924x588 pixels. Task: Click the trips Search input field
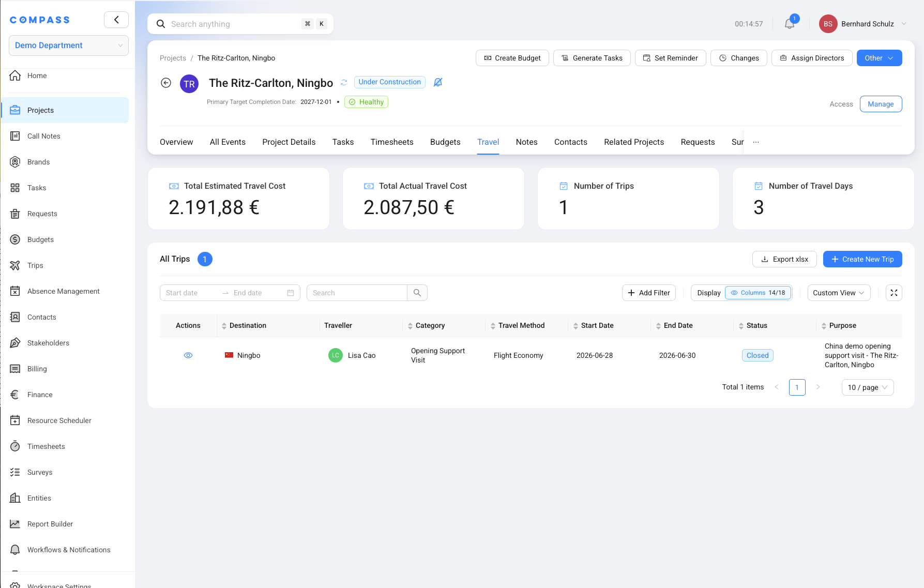coord(357,293)
